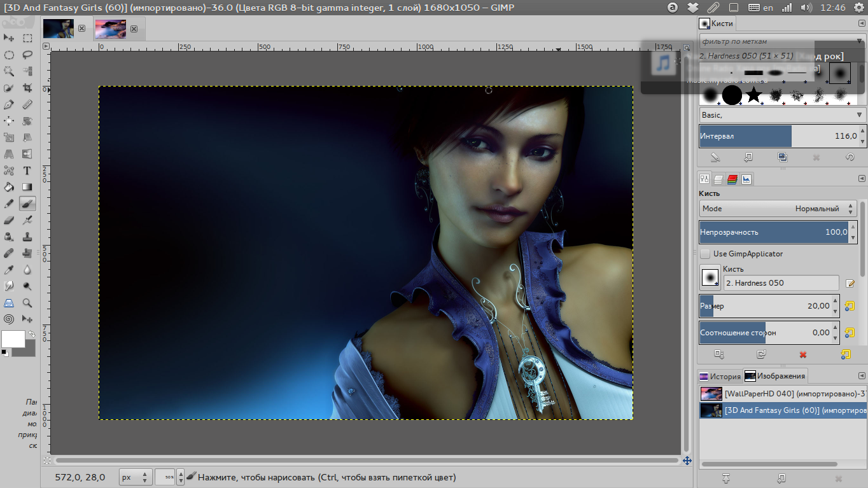Image resolution: width=868 pixels, height=488 pixels.
Task: Open the 'en' keyboard layout indicator
Action: tap(761, 8)
